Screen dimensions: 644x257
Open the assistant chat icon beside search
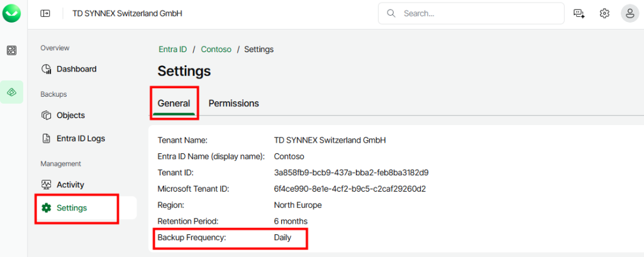579,13
